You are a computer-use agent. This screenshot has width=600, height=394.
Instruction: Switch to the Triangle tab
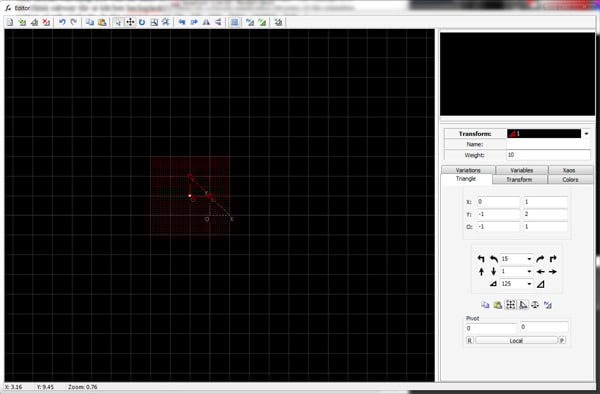[466, 179]
